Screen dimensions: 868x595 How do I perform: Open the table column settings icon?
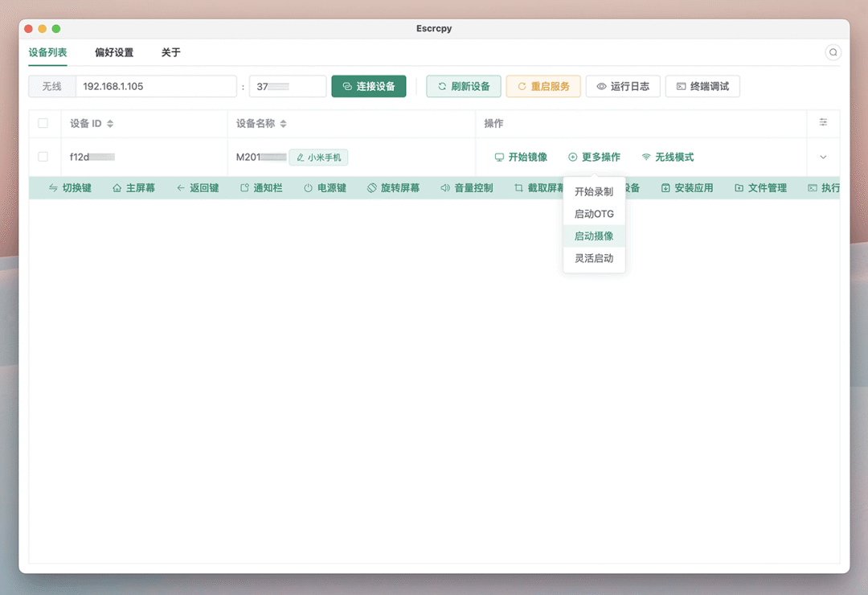[x=823, y=122]
